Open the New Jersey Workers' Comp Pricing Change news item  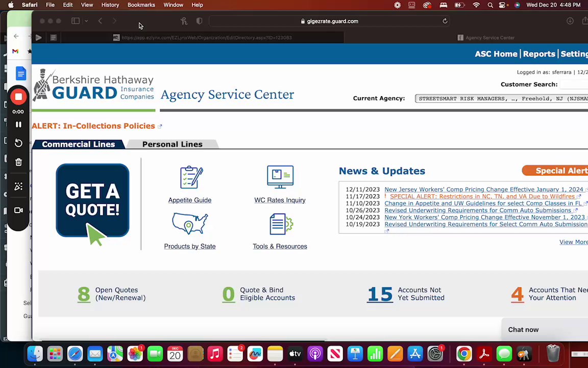484,190
